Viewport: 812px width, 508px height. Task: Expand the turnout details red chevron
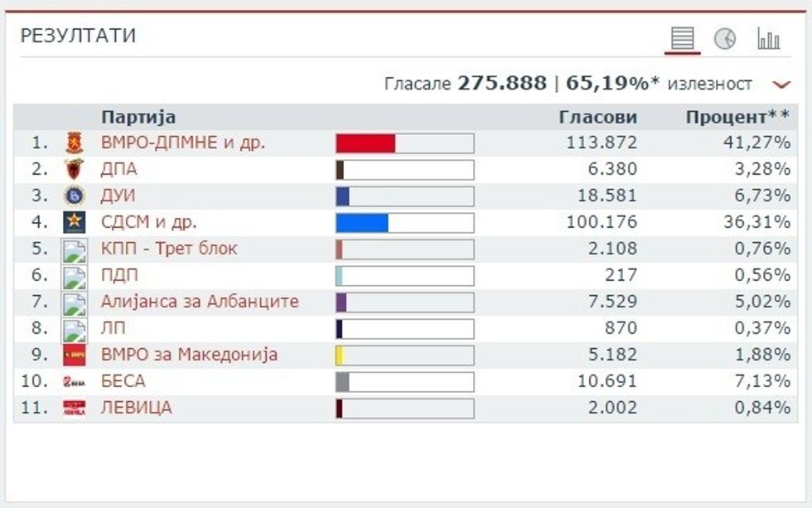coord(780,84)
